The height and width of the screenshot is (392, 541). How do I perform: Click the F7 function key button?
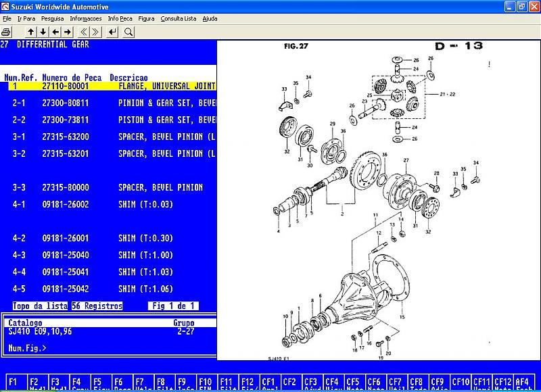coord(143,383)
